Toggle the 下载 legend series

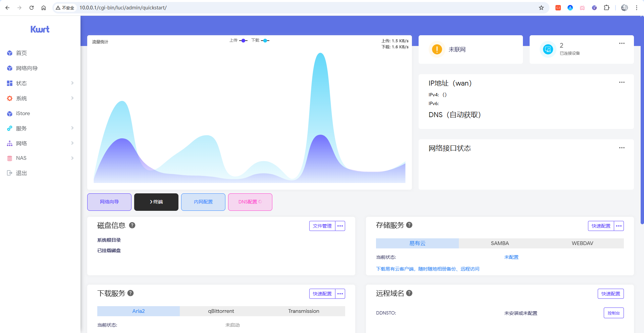[x=260, y=41]
